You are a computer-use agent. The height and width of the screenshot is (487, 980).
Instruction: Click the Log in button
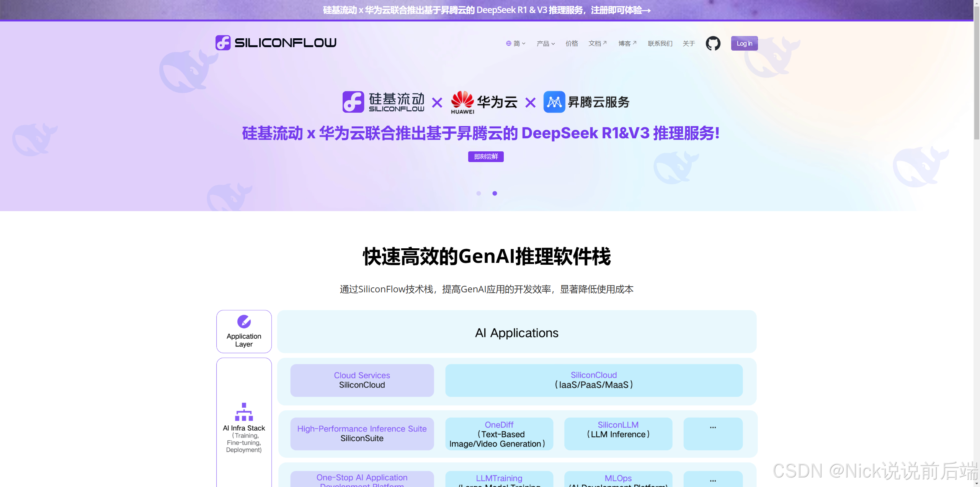tap(744, 44)
